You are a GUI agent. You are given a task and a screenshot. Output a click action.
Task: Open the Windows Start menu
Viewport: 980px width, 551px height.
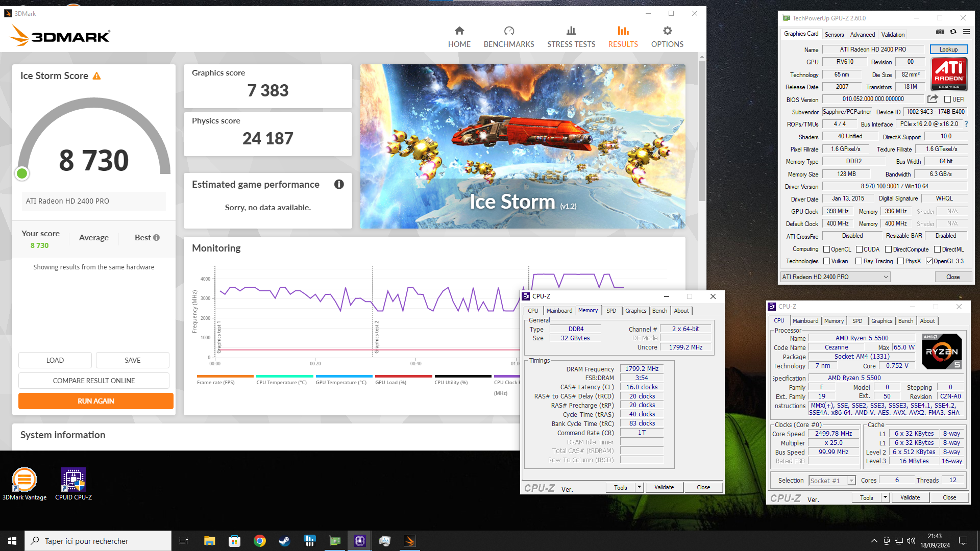coord(12,541)
